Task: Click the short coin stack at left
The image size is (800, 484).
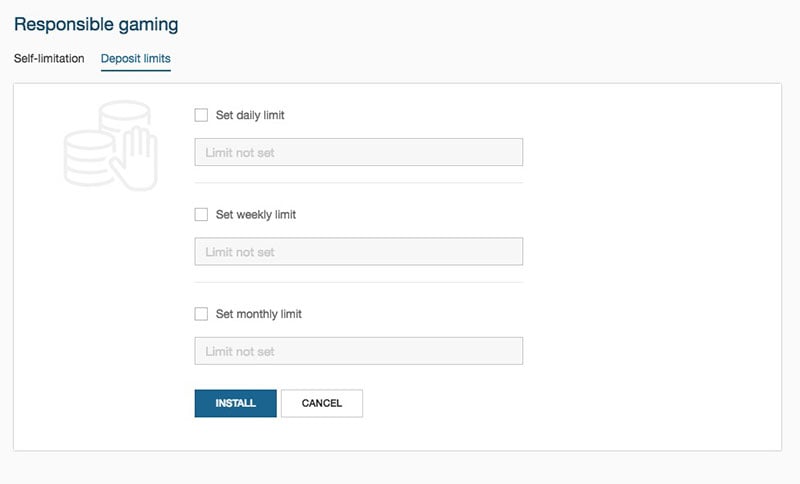Action: click(89, 158)
